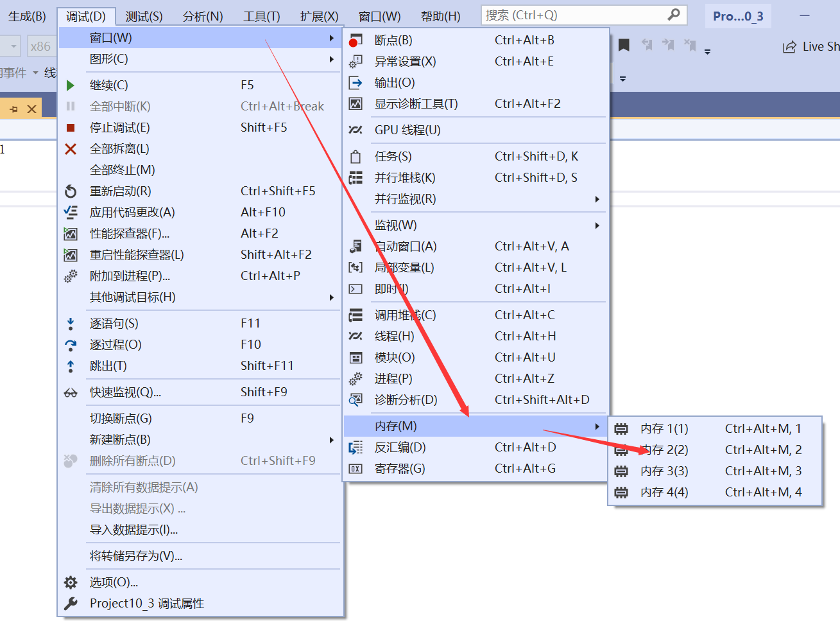Open the Help (帮助) menu
840x621 pixels.
coord(440,16)
